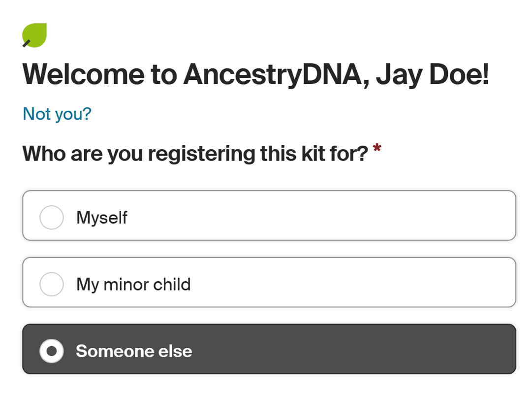Click the words "this kit for?" in question
The height and width of the screenshot is (395, 532).
click(314, 154)
